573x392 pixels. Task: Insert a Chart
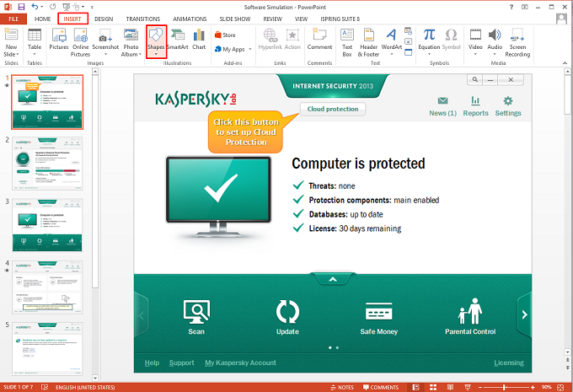(x=199, y=40)
